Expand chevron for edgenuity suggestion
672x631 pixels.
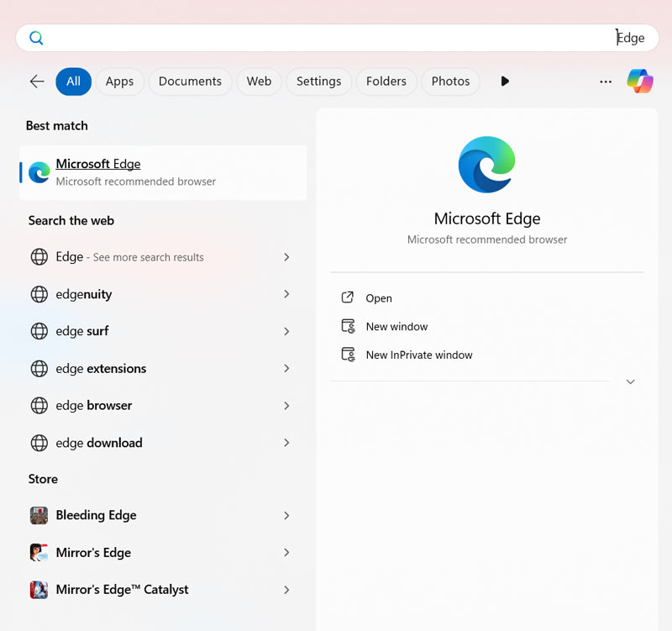(286, 294)
